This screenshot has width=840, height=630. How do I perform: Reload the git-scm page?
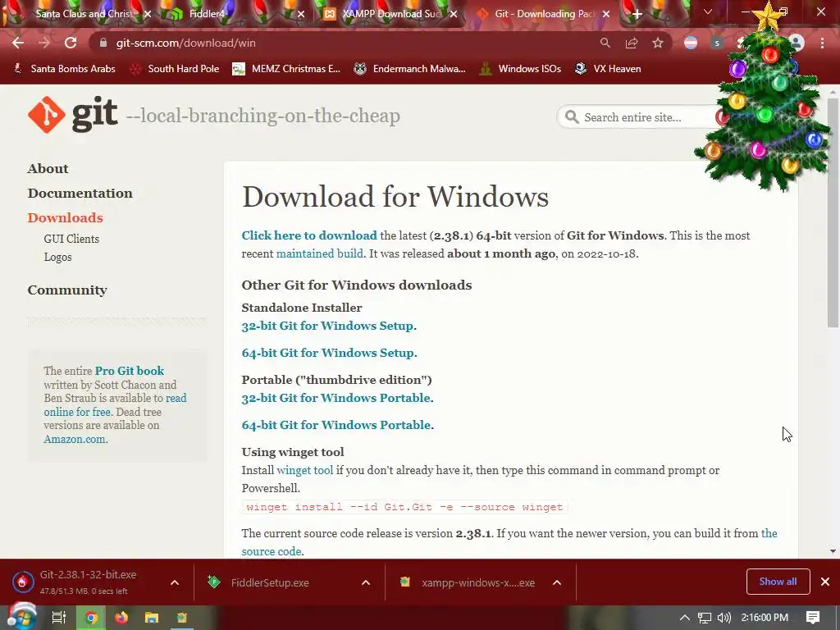point(71,43)
